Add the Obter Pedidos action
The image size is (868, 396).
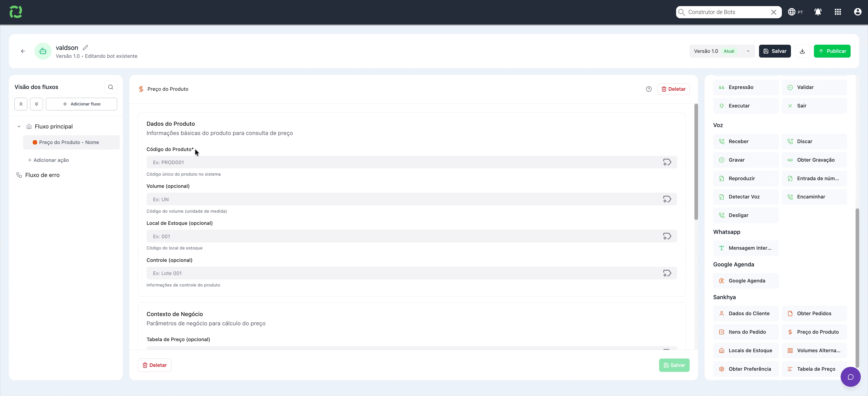[814, 313]
